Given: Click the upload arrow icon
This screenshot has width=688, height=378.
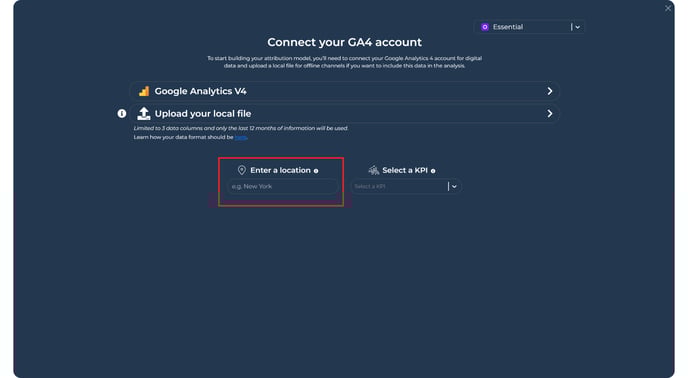Looking at the screenshot, I should pos(143,114).
